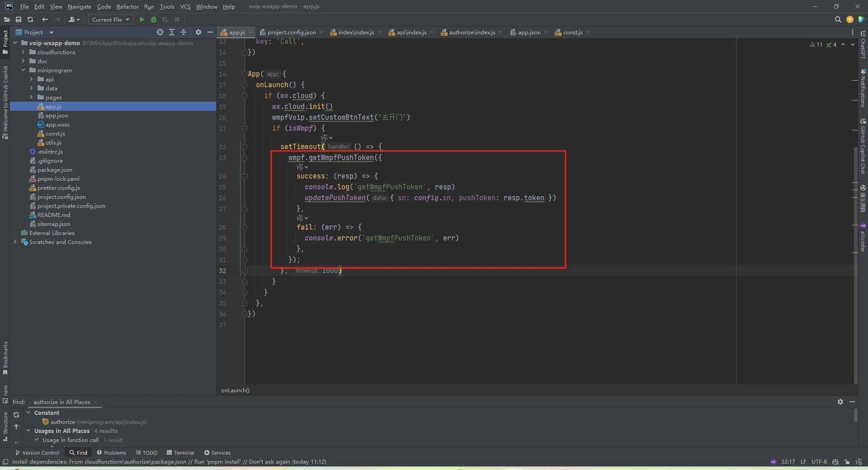Click the 32:17 line-column indicator
The height and width of the screenshot is (470, 868).
[788, 462]
